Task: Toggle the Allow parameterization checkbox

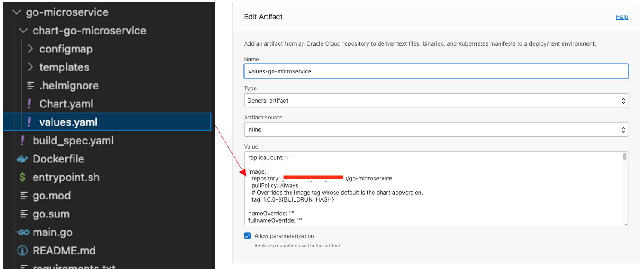Action: [247, 236]
